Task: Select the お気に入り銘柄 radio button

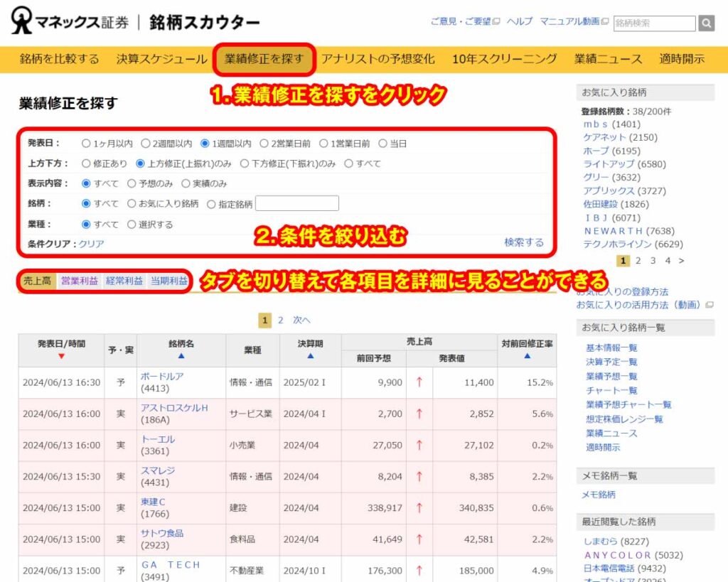Action: click(x=132, y=203)
